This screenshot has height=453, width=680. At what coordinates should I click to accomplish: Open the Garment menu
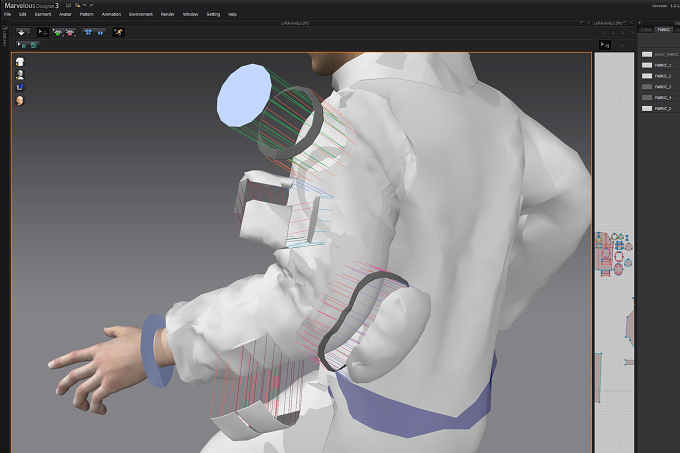click(43, 14)
